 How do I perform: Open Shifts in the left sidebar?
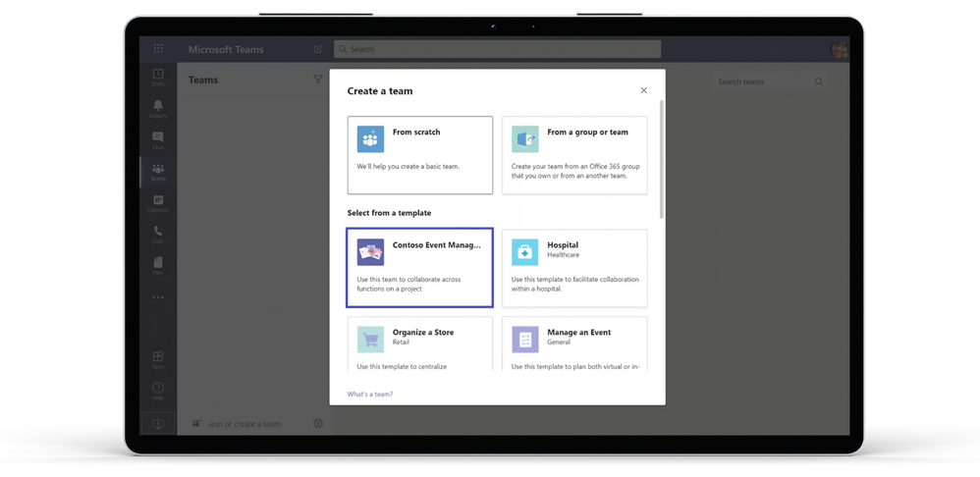point(158,78)
